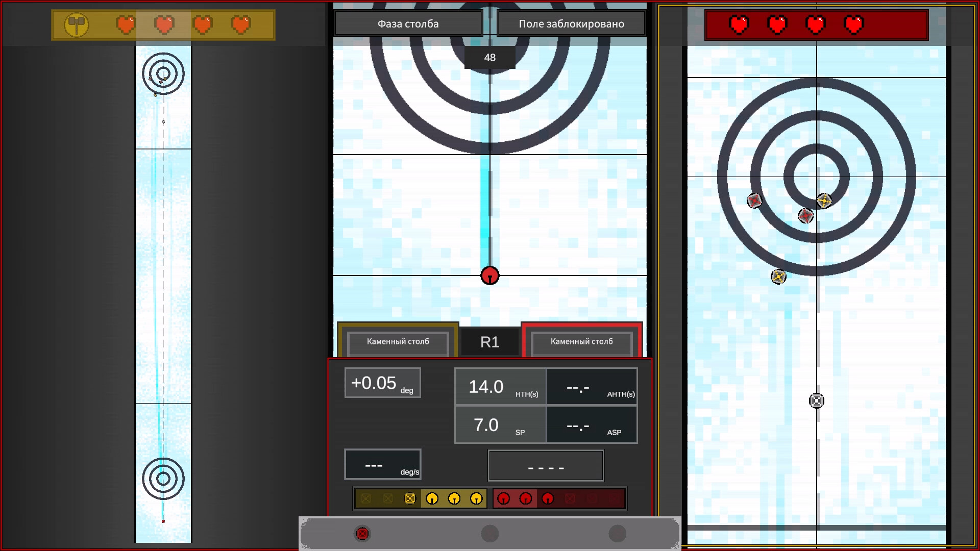Click the Поле заблокировано button

pyautogui.click(x=571, y=23)
